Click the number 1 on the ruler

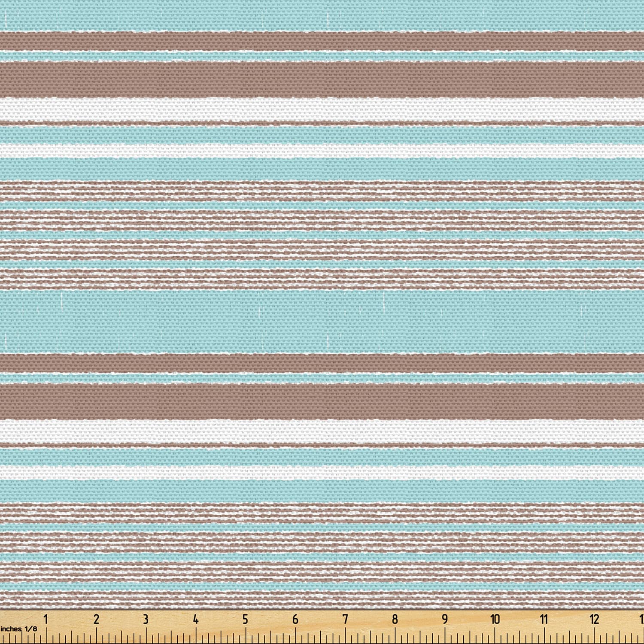pos(46,619)
